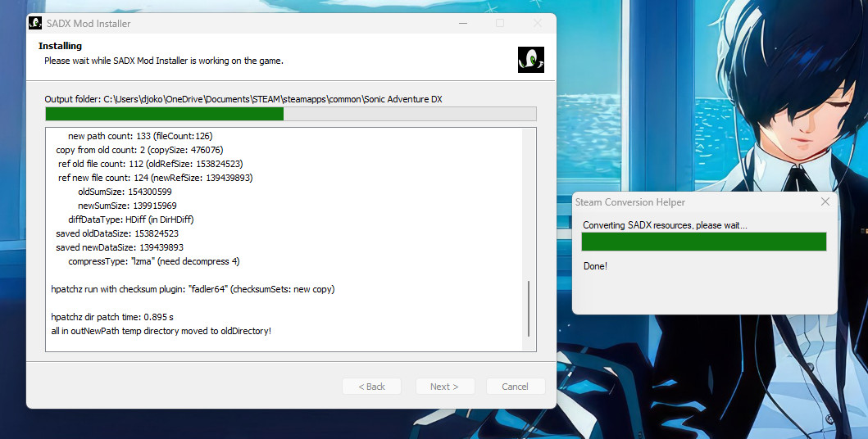
Task: Maximize the SADX Mod Installer window
Action: pos(500,23)
